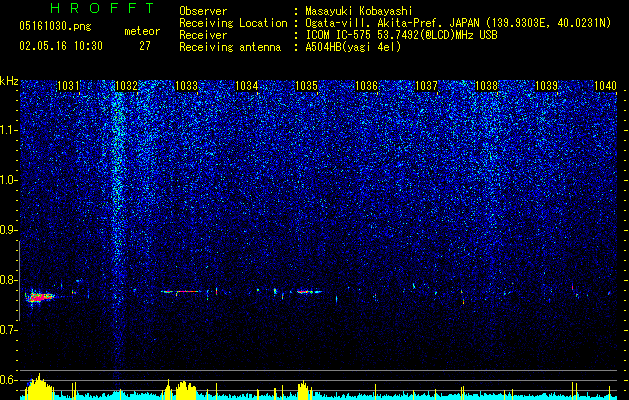
Task: Click the 1036 time marker
Action: tap(366, 85)
